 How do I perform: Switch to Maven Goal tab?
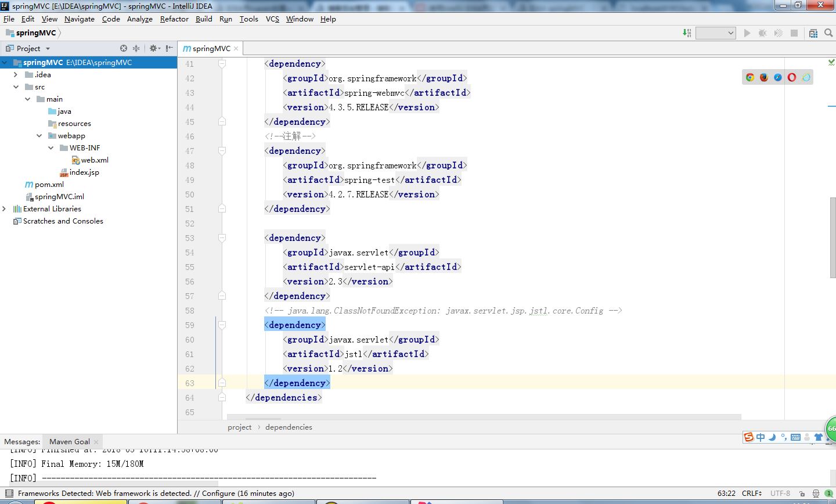(70, 441)
